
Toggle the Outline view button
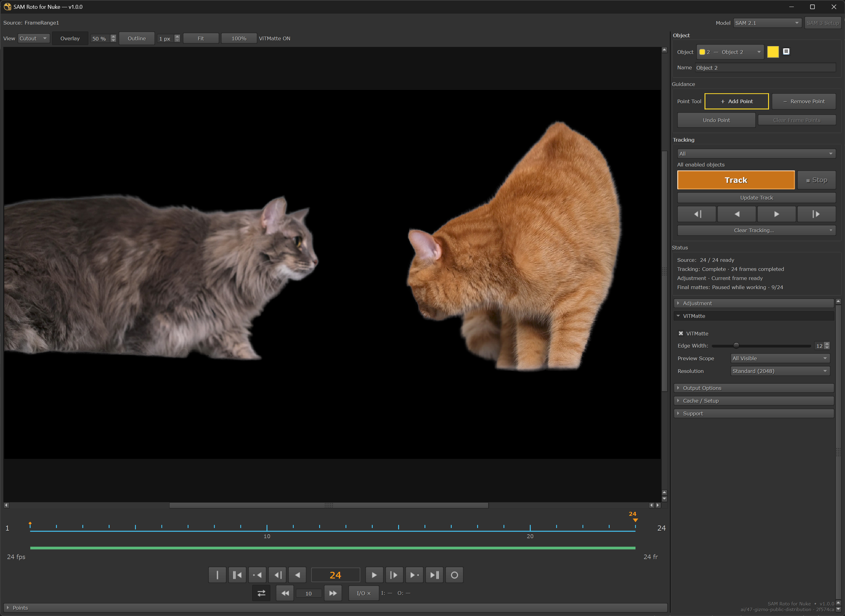point(137,38)
